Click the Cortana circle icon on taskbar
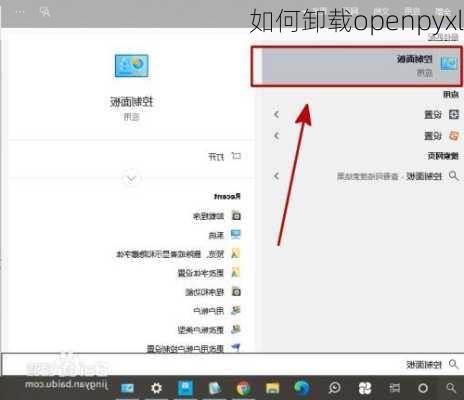Screen dimensions: 464x400 coord(423,388)
